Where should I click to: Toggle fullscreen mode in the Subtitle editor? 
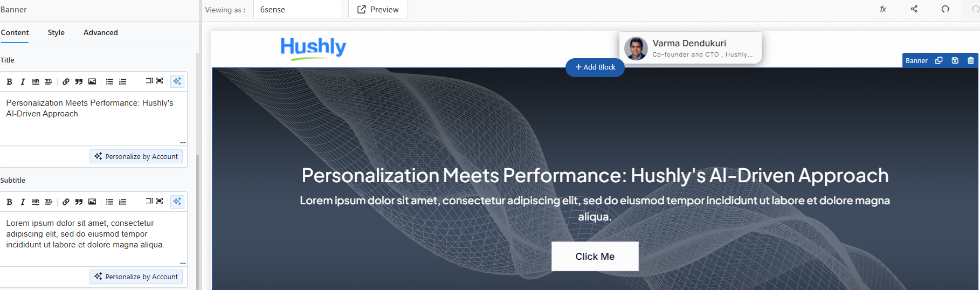[160, 201]
